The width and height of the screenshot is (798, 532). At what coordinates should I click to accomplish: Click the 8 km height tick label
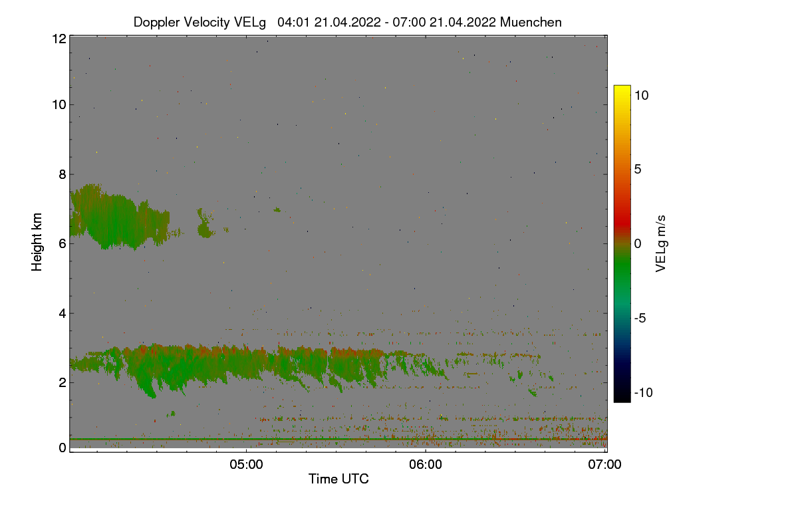coord(62,174)
